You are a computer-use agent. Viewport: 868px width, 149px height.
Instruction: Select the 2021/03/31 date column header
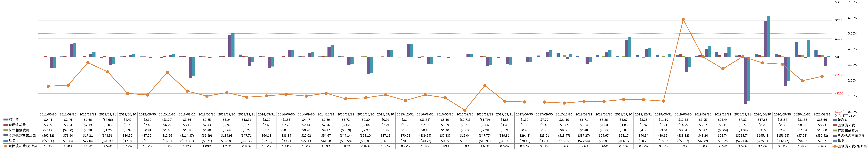coord(822,114)
